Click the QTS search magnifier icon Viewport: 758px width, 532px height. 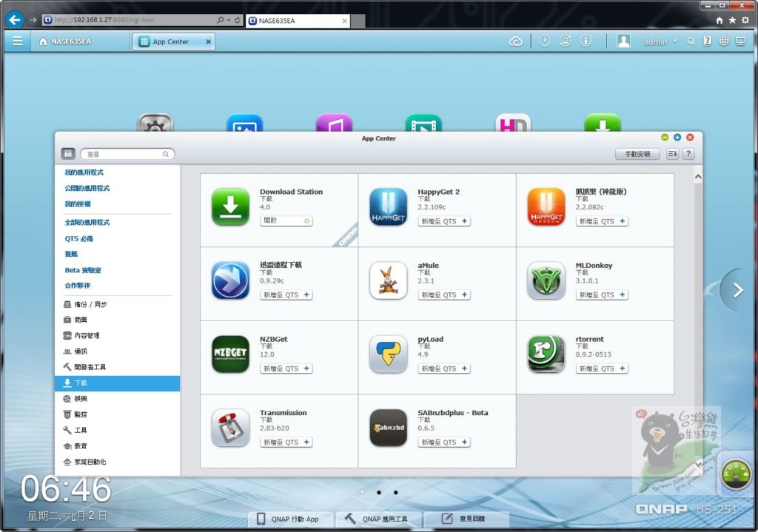point(691,41)
